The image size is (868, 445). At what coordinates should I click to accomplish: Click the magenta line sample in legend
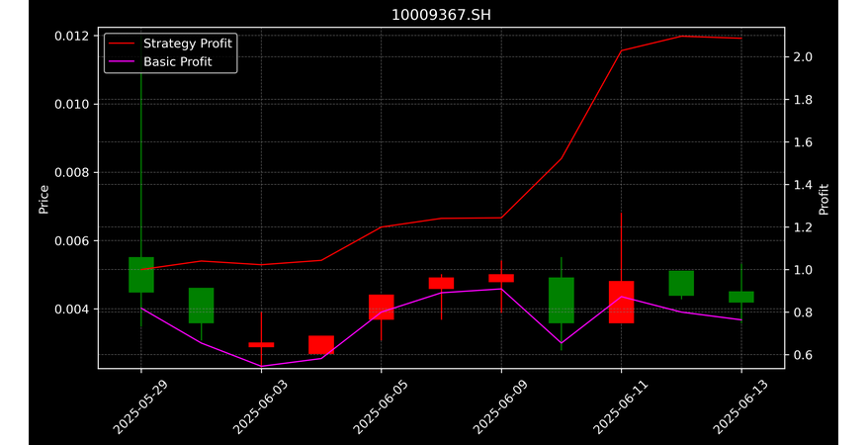122,62
